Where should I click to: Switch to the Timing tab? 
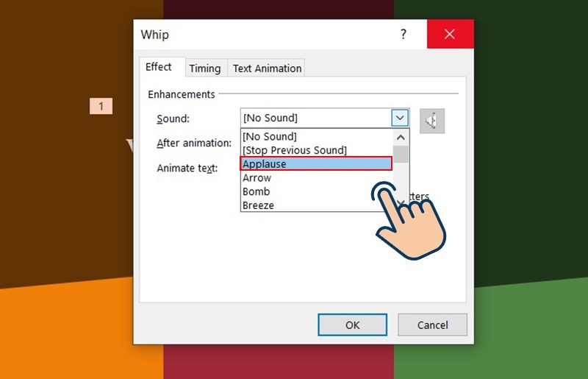coord(205,68)
